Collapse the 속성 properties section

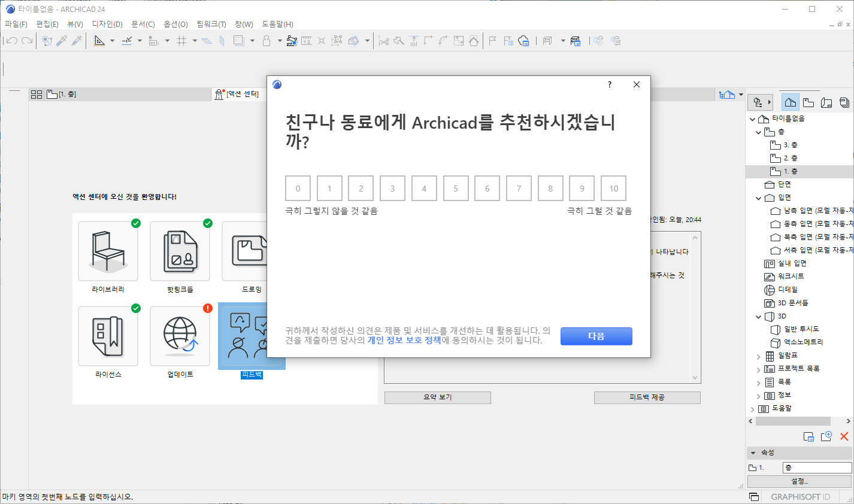pyautogui.click(x=753, y=453)
